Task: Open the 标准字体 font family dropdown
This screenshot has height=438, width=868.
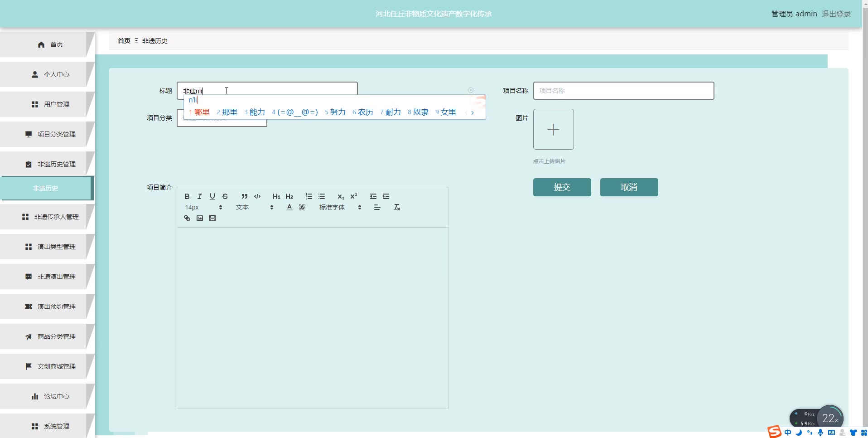Action: coord(340,207)
